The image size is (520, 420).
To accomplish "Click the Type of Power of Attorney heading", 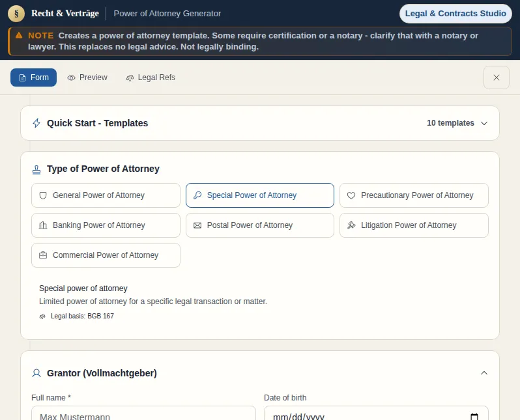I will tap(103, 169).
